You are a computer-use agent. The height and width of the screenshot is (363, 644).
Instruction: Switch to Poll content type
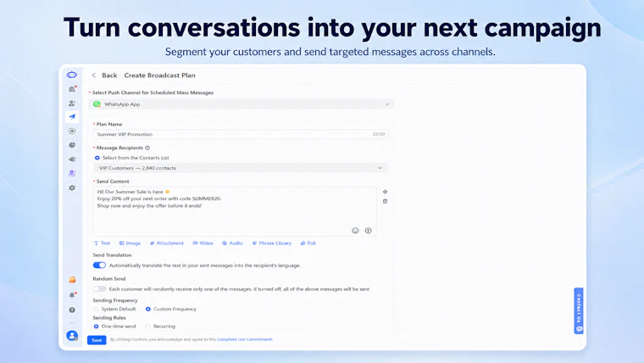click(308, 243)
